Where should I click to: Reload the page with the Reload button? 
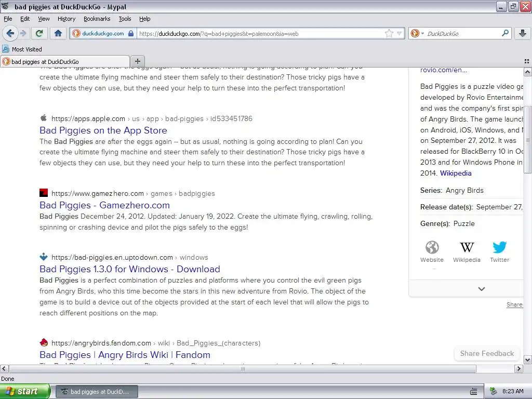pos(39,33)
